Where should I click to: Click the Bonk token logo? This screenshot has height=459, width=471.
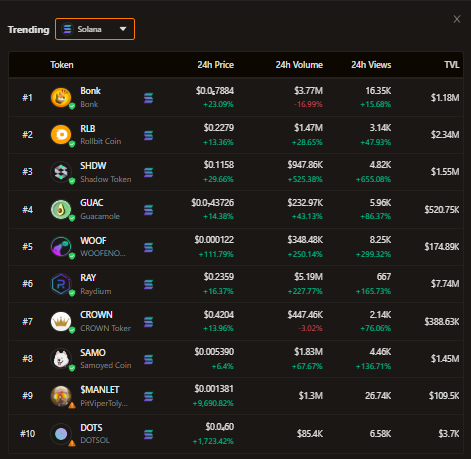click(x=61, y=98)
